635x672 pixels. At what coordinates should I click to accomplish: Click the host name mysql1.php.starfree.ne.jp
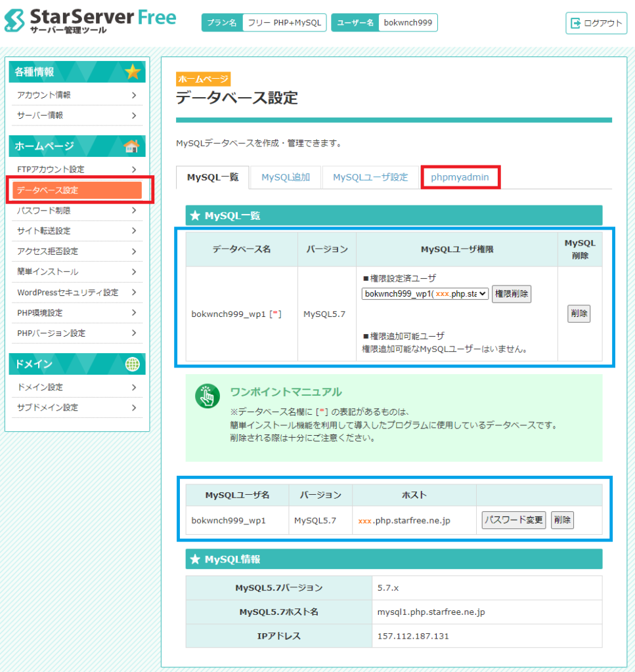point(431,612)
